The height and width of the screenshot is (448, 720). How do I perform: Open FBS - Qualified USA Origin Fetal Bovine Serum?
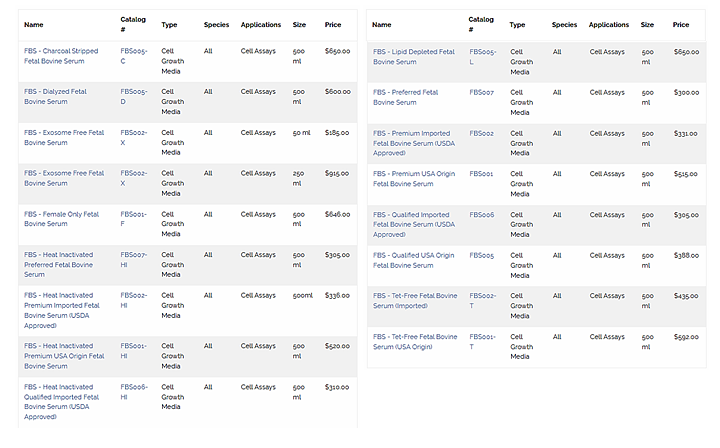[x=413, y=260]
